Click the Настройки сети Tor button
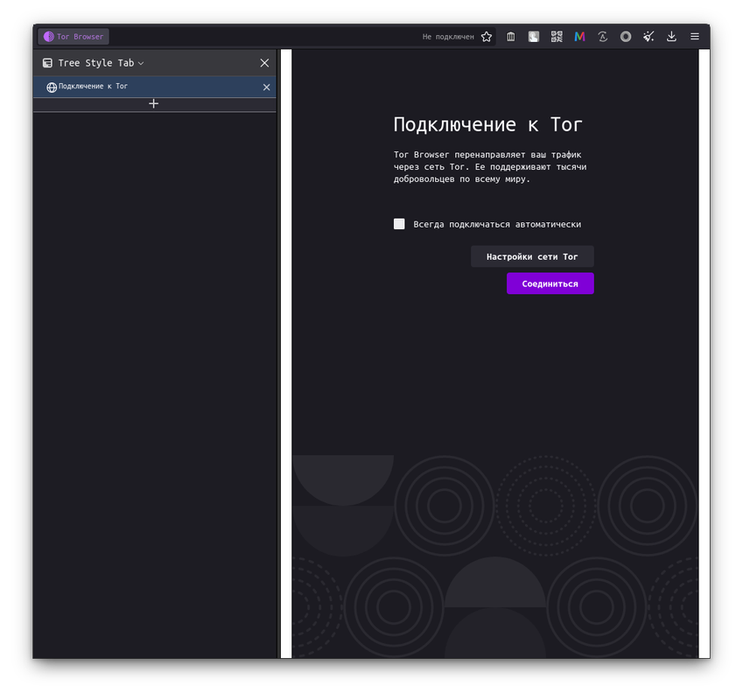This screenshot has height=700, width=743. [x=532, y=256]
